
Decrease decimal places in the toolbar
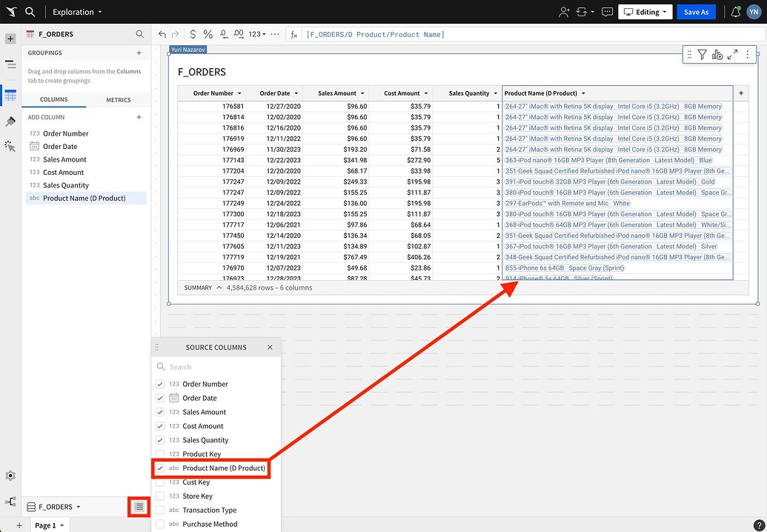tap(223, 34)
